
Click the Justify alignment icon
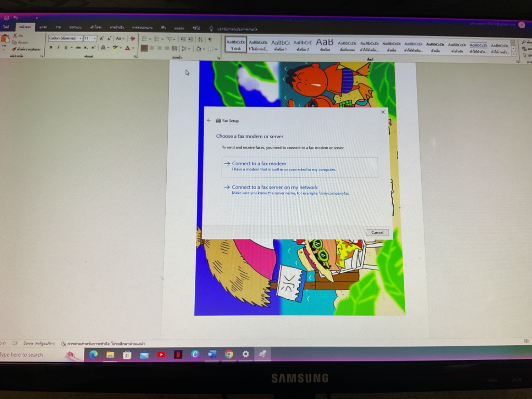point(167,48)
